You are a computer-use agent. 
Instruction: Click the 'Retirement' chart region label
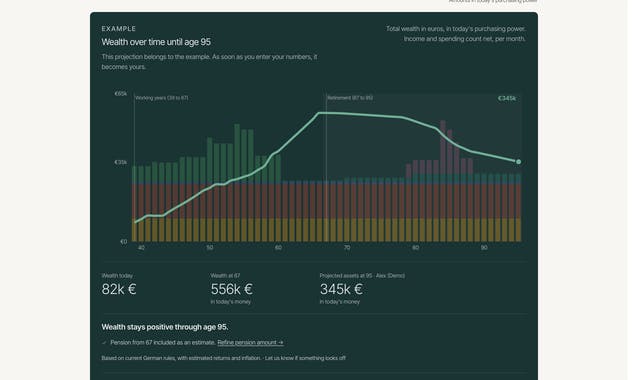(x=350, y=98)
